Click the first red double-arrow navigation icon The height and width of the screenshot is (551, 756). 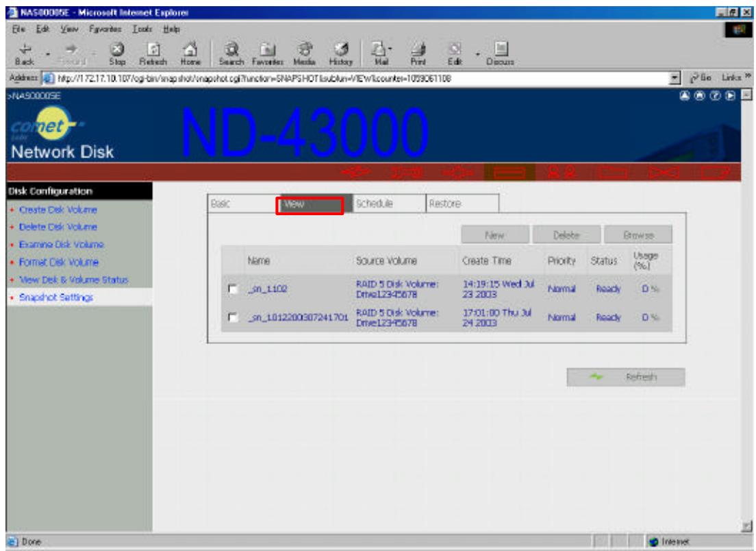coord(356,172)
